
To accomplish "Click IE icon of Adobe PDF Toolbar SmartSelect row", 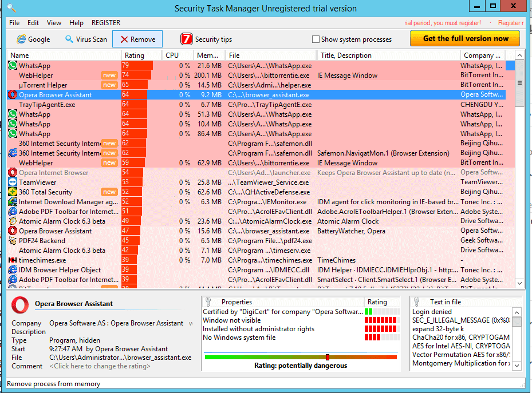I will click(13, 280).
